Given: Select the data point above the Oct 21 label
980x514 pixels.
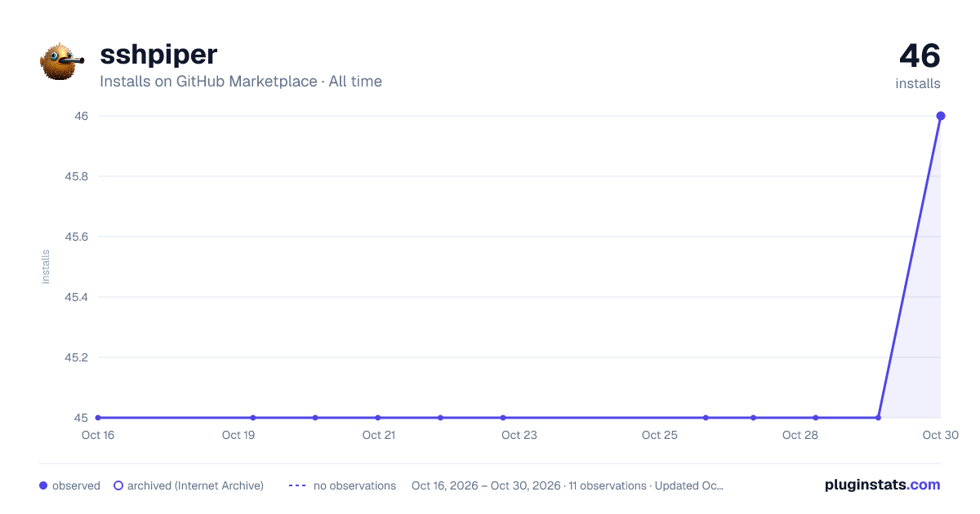Looking at the screenshot, I should click(x=377, y=418).
